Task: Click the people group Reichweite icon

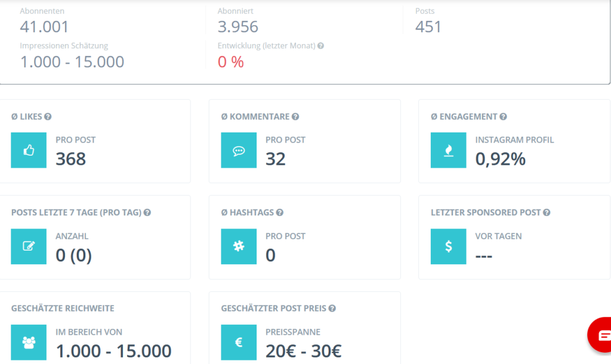Action: [x=29, y=342]
